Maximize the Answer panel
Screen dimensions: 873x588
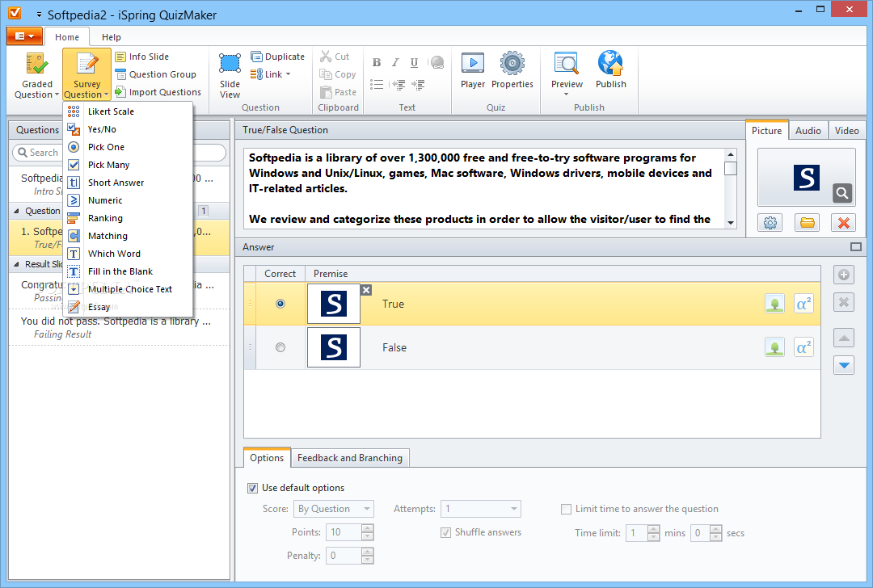coord(856,247)
